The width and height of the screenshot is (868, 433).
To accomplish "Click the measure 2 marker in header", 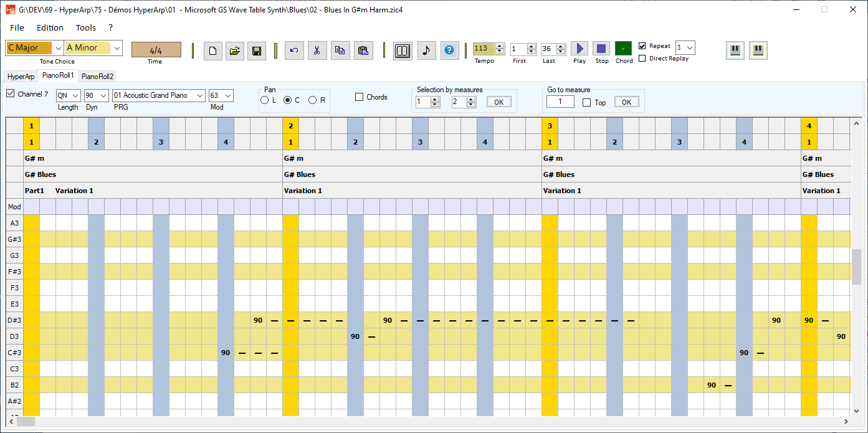I will [x=290, y=126].
